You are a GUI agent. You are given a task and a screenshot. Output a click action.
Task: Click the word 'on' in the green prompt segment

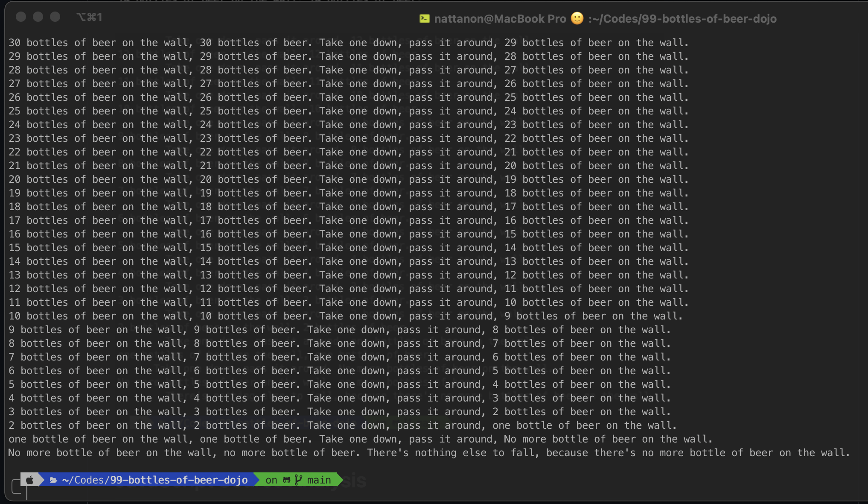coord(271,480)
